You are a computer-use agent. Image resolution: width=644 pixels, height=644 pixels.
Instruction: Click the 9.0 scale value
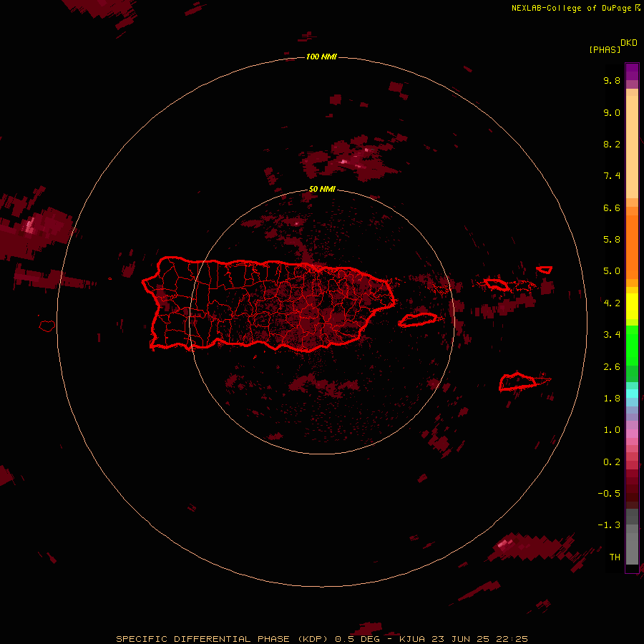(612, 112)
